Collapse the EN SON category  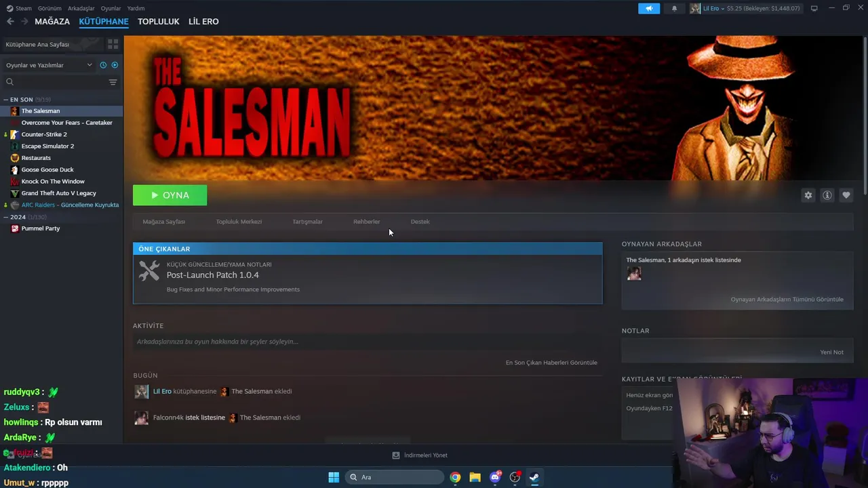click(5, 100)
